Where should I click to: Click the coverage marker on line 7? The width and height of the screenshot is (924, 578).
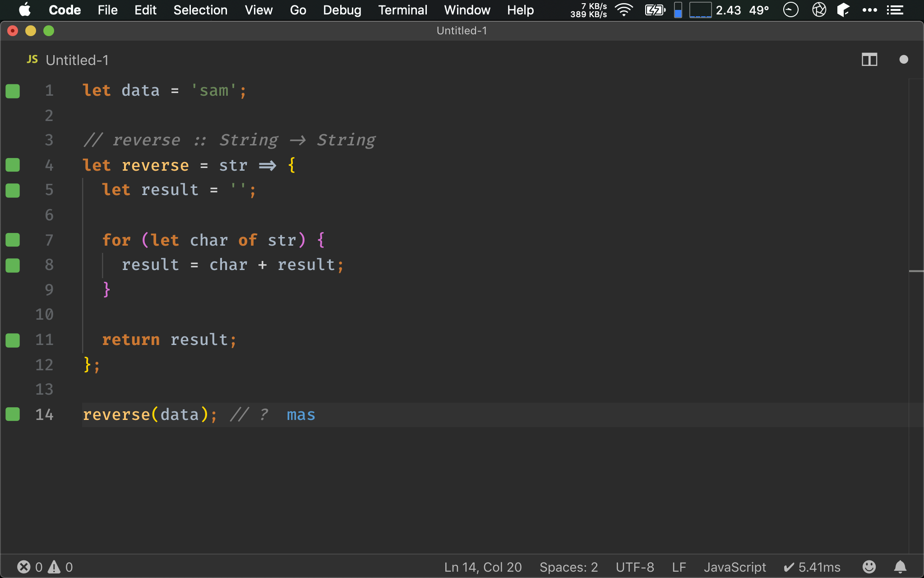click(13, 240)
